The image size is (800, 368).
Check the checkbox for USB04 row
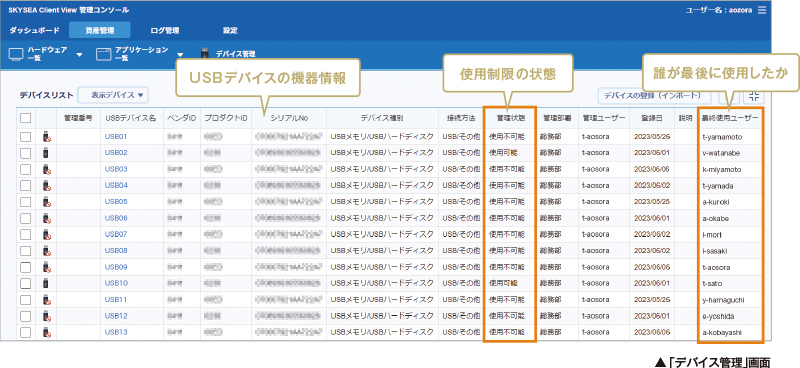pyautogui.click(x=26, y=186)
